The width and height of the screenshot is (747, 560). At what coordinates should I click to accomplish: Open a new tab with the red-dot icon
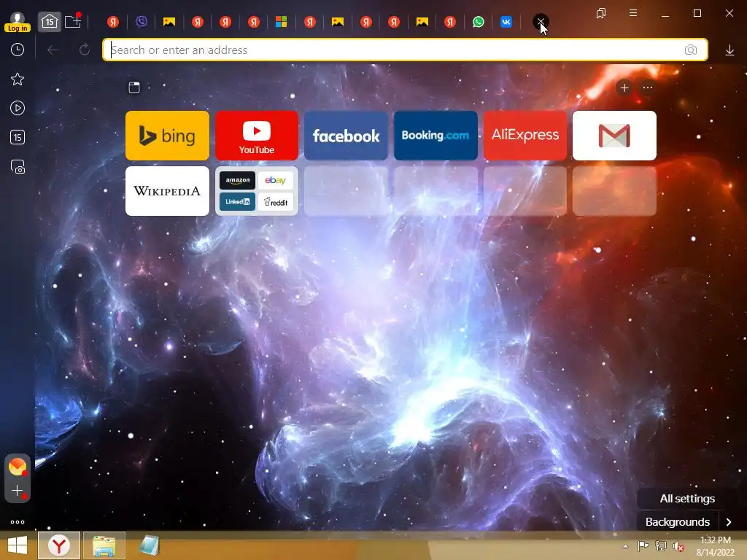point(73,21)
